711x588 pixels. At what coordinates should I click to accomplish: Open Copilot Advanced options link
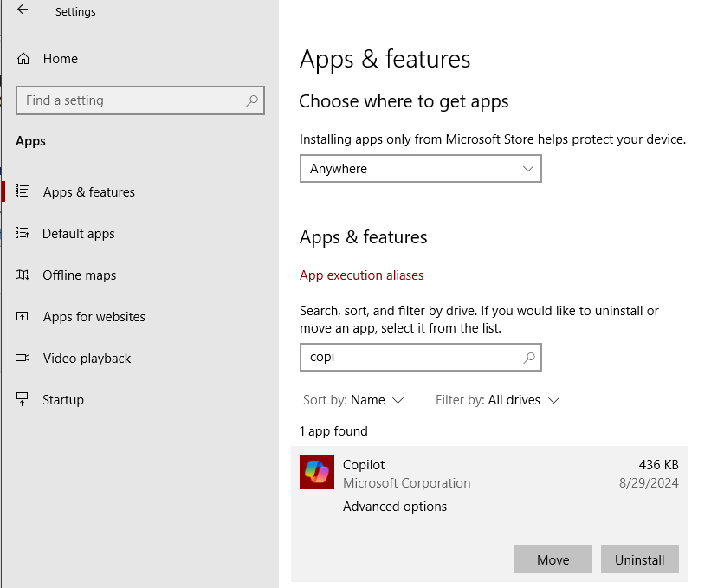(x=395, y=507)
